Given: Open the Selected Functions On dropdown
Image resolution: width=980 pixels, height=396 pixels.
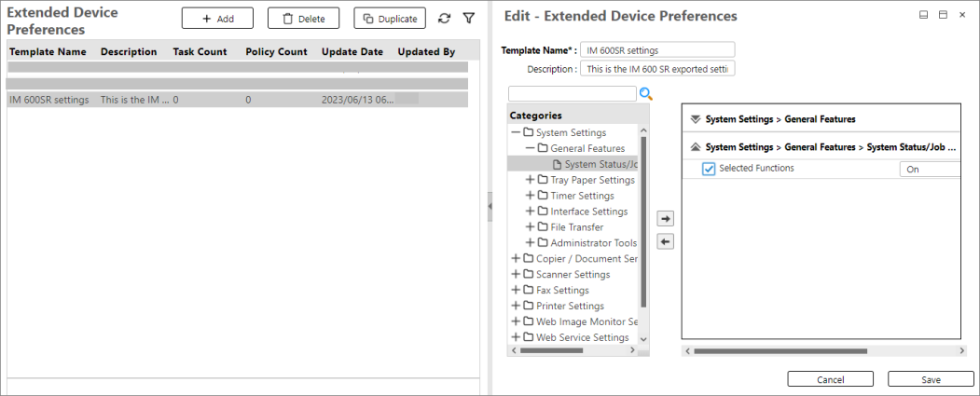Looking at the screenshot, I should pyautogui.click(x=929, y=170).
